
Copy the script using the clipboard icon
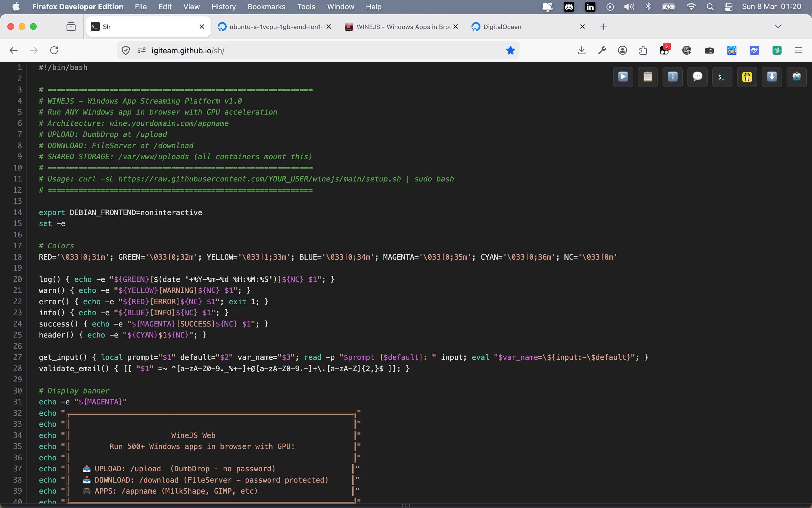click(x=648, y=77)
